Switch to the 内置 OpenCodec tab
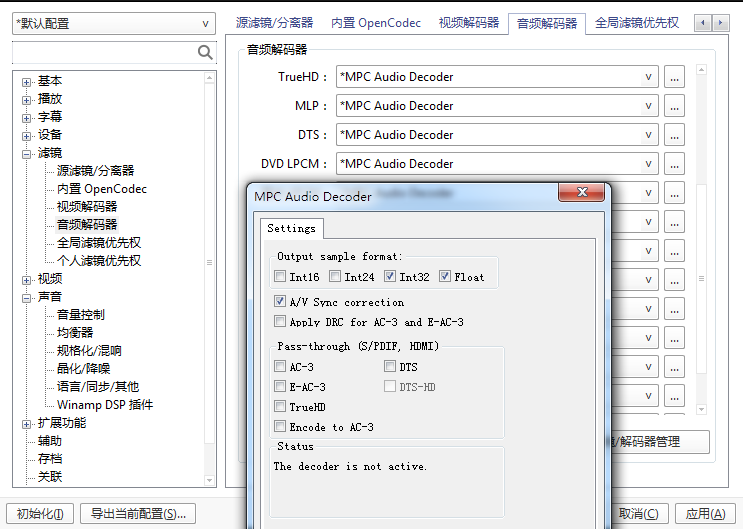Viewport: 743px width, 529px height. [376, 23]
